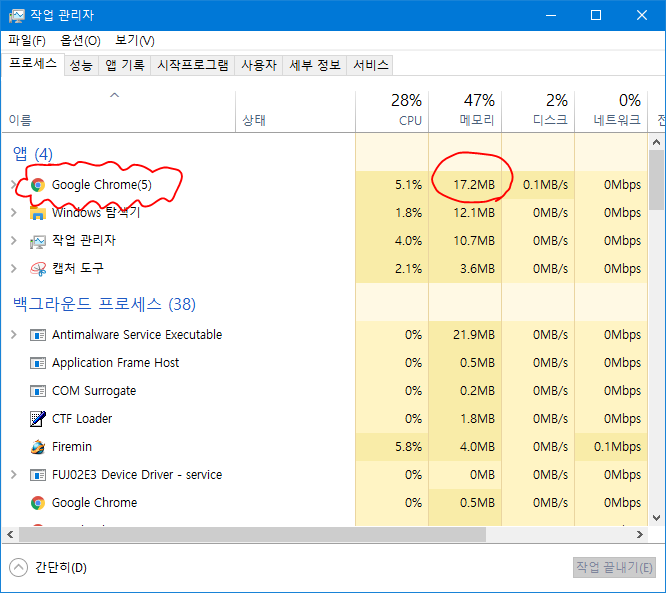This screenshot has height=593, width=666.
Task: Click the 0.1MB/s disk value
Action: pyautogui.click(x=545, y=185)
